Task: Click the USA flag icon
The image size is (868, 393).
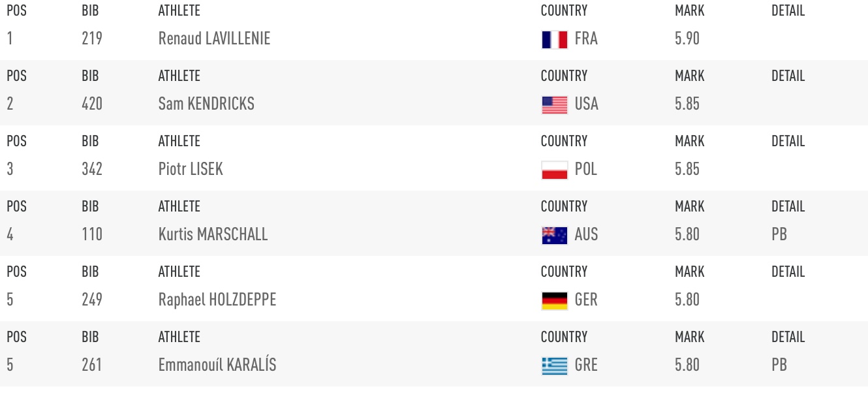Action: [x=554, y=105]
